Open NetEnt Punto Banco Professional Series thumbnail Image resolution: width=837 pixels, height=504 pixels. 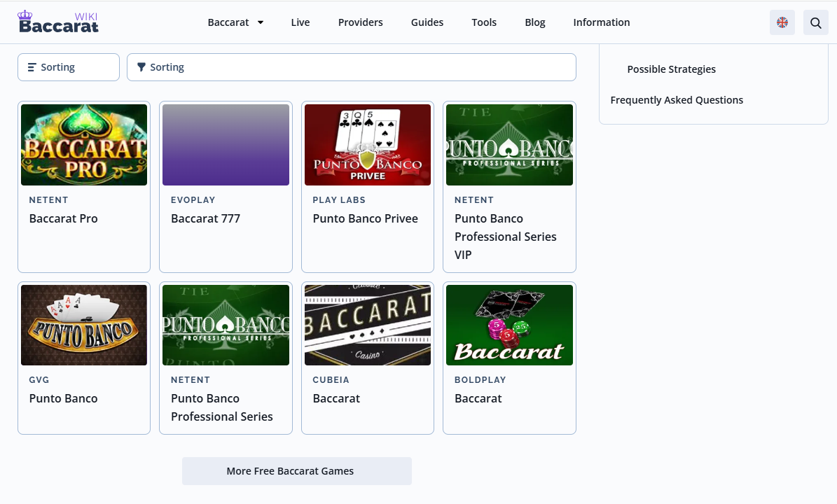226,325
